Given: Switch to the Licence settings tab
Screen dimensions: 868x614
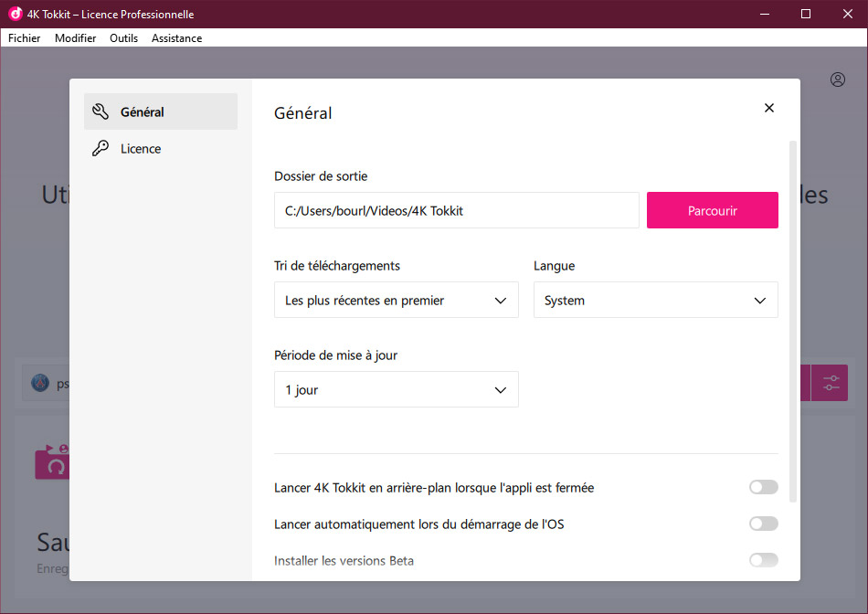Looking at the screenshot, I should pyautogui.click(x=161, y=148).
